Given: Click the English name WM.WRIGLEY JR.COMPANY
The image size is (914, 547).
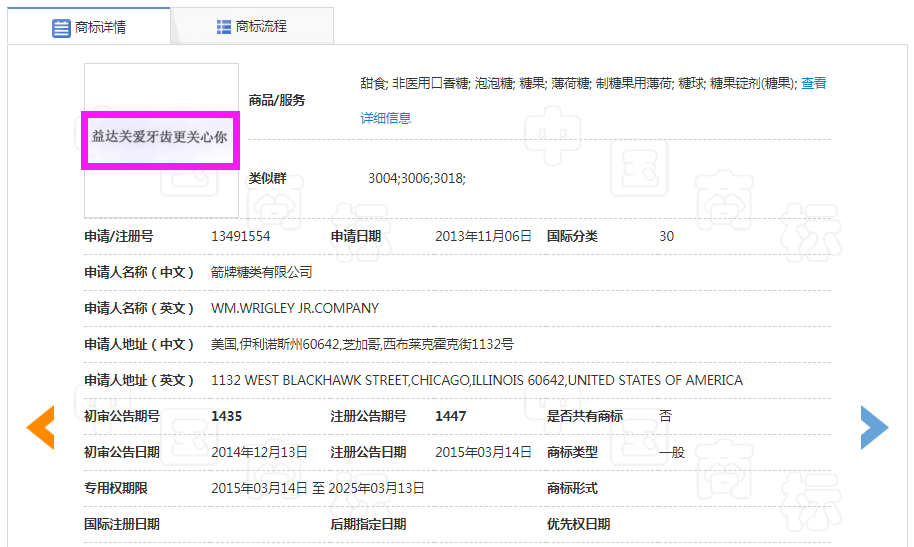Looking at the screenshot, I should [295, 308].
